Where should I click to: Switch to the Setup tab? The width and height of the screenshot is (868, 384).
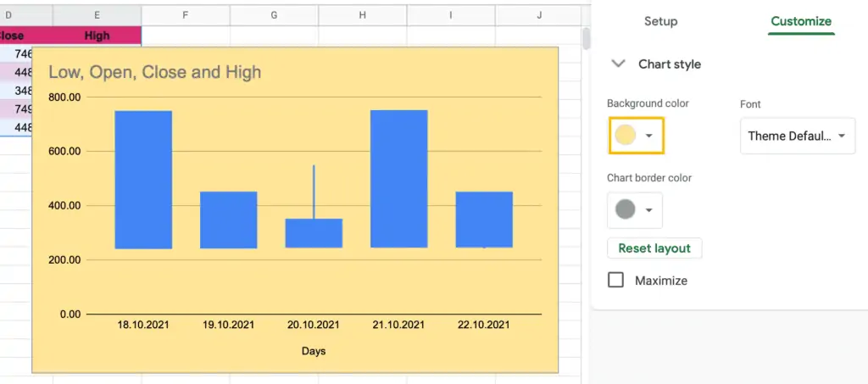660,21
